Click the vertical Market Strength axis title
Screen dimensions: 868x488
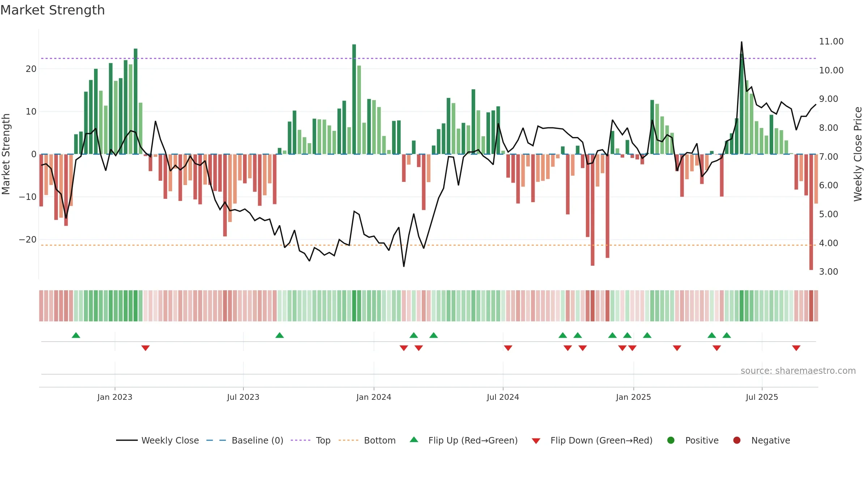(x=6, y=154)
